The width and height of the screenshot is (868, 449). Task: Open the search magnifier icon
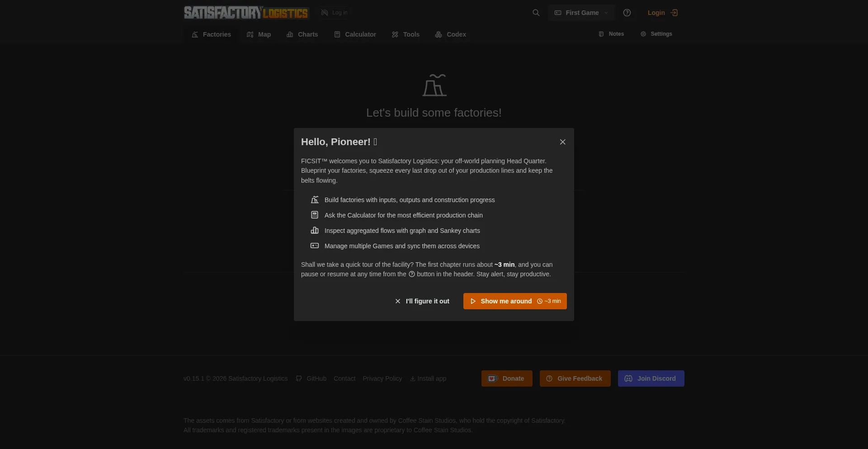536,13
